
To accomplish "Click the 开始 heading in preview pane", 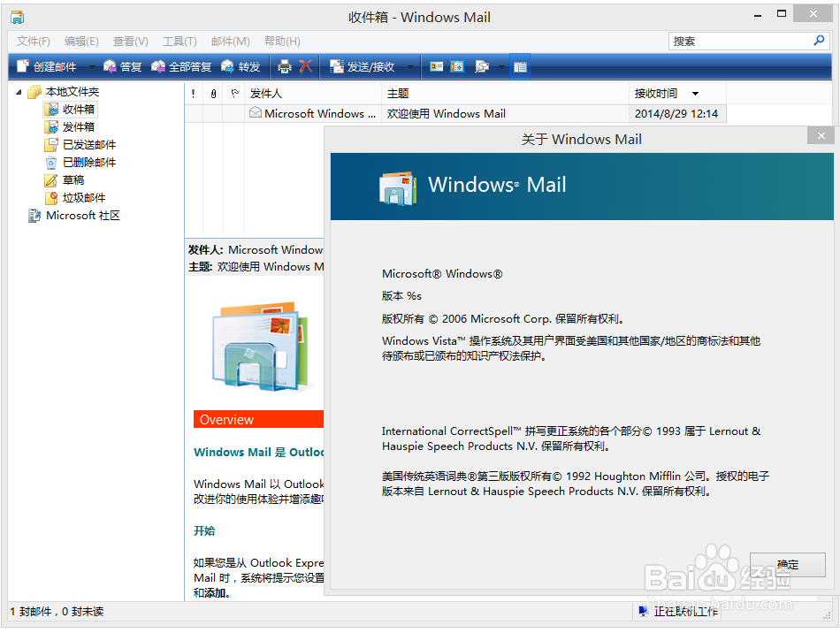I will pos(204,530).
